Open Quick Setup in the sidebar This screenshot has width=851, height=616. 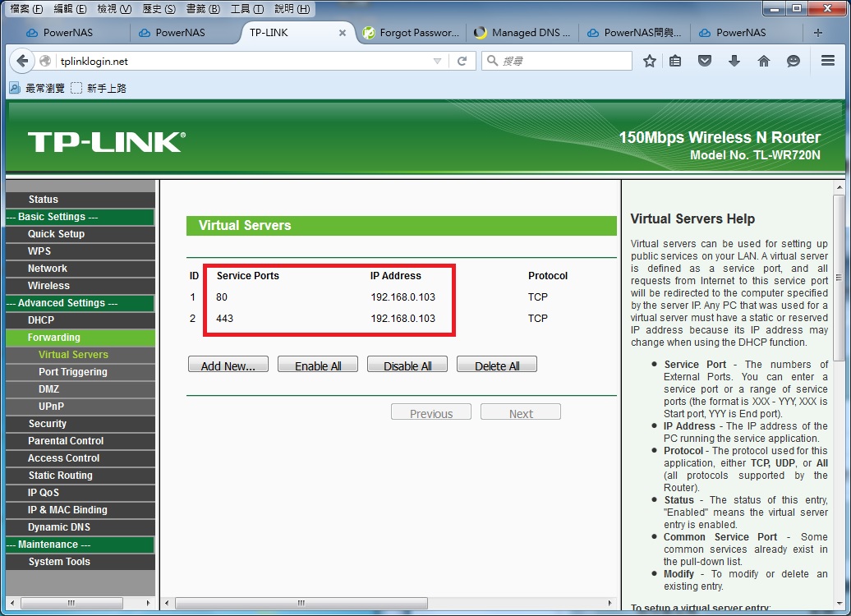[80, 234]
